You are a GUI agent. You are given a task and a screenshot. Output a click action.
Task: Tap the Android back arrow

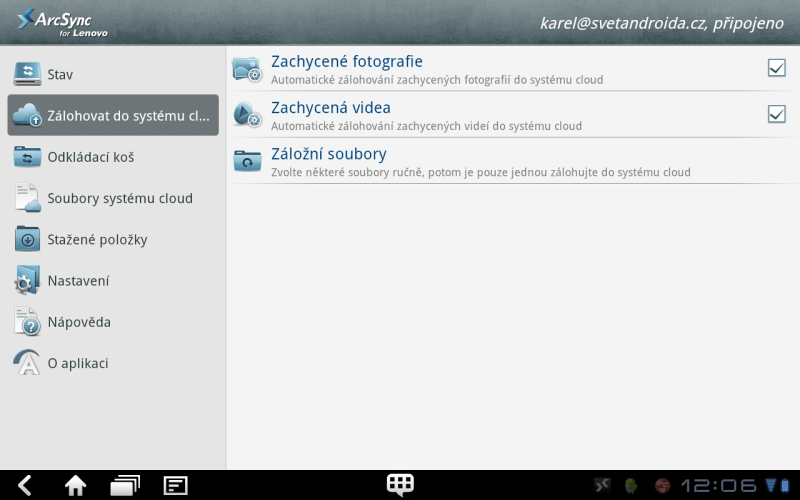(24, 485)
